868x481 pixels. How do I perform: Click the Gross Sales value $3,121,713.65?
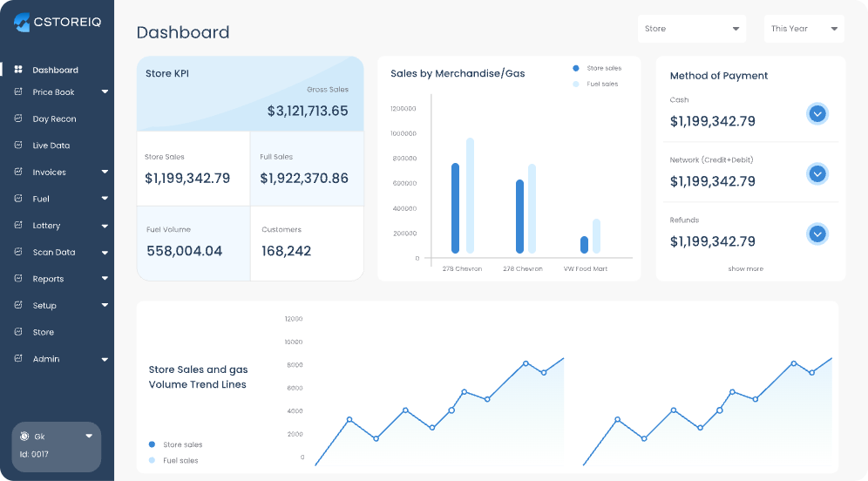(308, 111)
